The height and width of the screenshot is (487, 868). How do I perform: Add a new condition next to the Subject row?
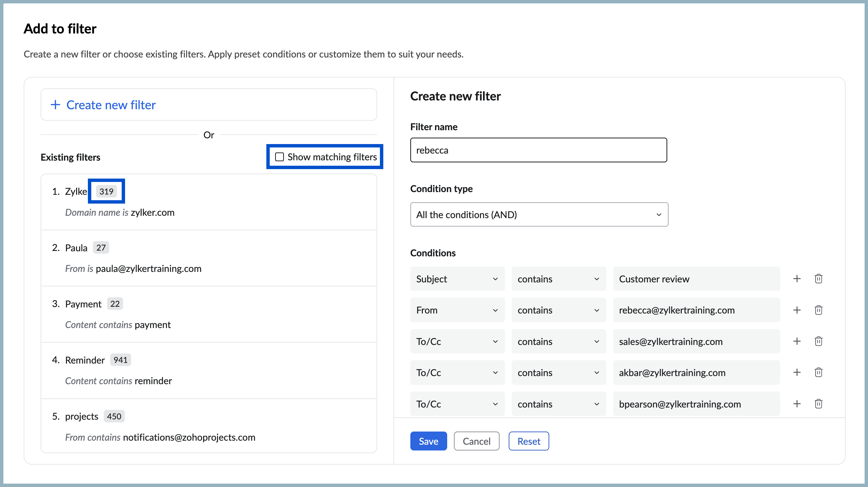click(x=797, y=279)
